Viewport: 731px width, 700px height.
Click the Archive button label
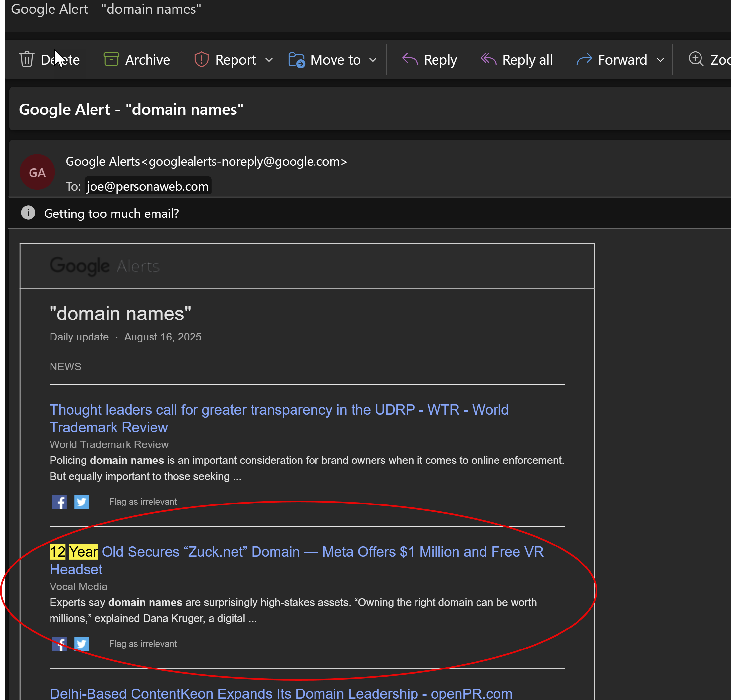click(147, 60)
